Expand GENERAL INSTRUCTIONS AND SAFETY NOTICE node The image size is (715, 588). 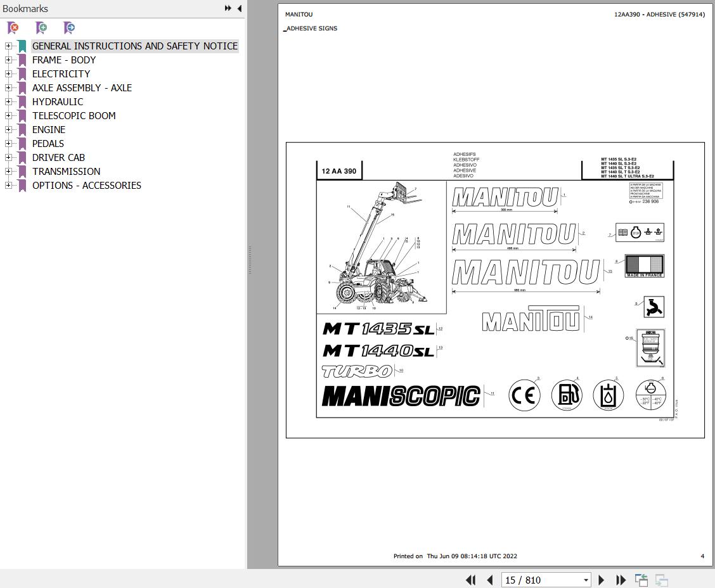[x=8, y=46]
